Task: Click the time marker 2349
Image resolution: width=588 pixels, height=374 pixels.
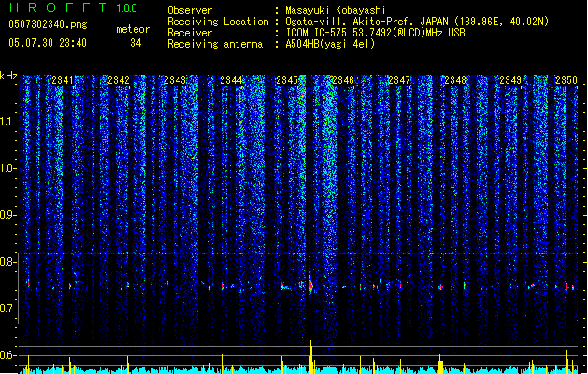Action: (510, 80)
